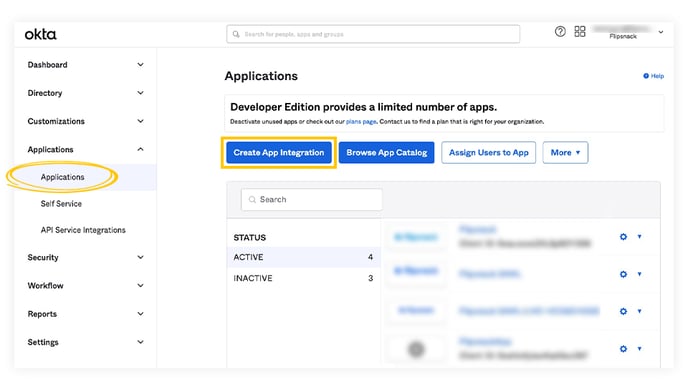Screen dimensions: 688x389
Task: Open dropdown arrow beside first app's gear
Action: (639, 237)
